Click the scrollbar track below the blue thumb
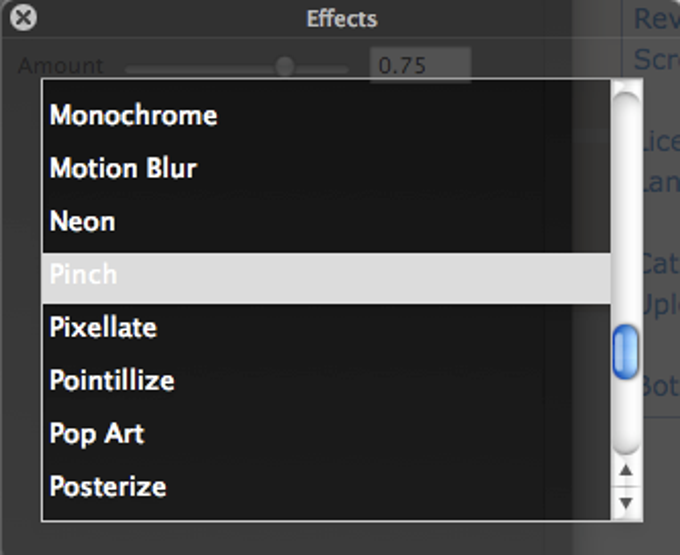This screenshot has width=680, height=555. 626,417
